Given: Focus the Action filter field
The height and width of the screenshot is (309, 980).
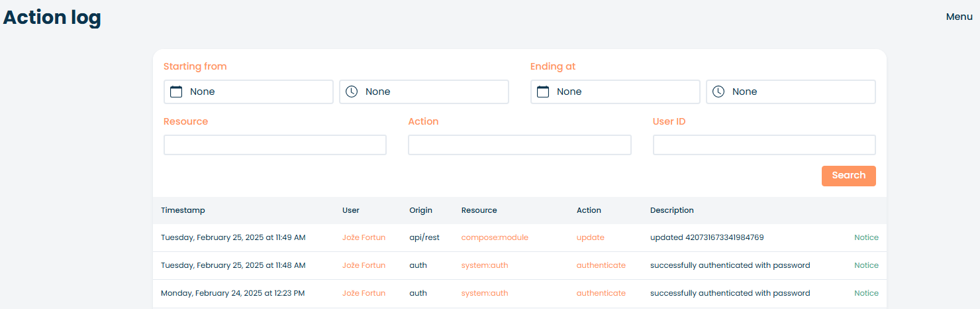Looking at the screenshot, I should tap(519, 145).
